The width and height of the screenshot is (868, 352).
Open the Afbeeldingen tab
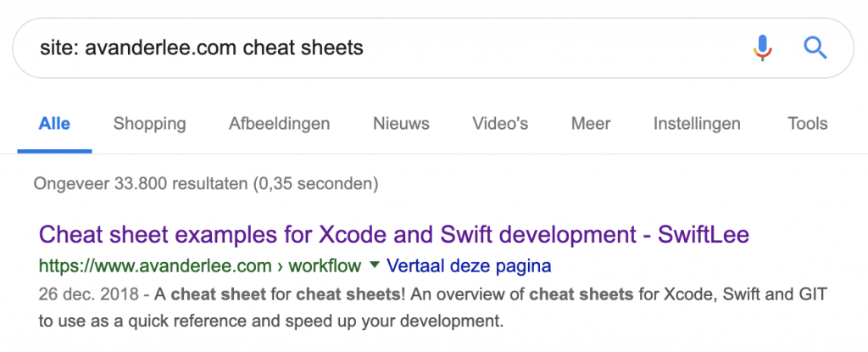tap(279, 124)
